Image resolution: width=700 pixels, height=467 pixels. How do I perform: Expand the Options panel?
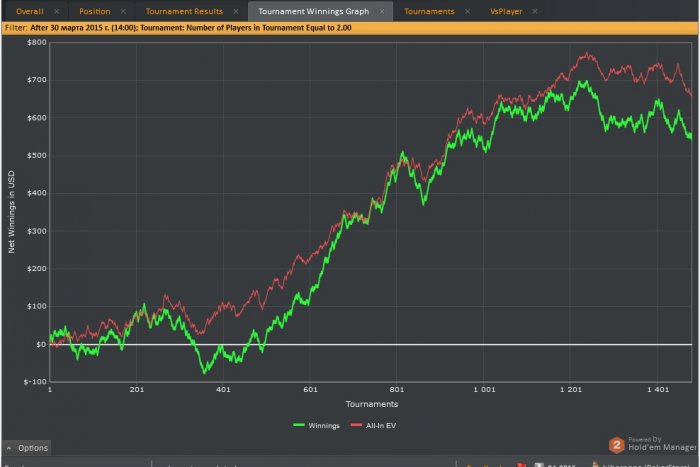(26, 448)
